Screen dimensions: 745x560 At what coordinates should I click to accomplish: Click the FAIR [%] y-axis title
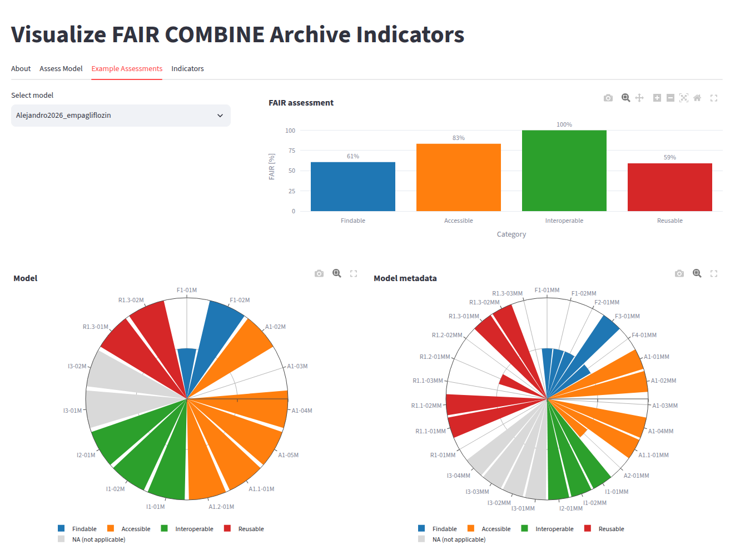[272, 167]
